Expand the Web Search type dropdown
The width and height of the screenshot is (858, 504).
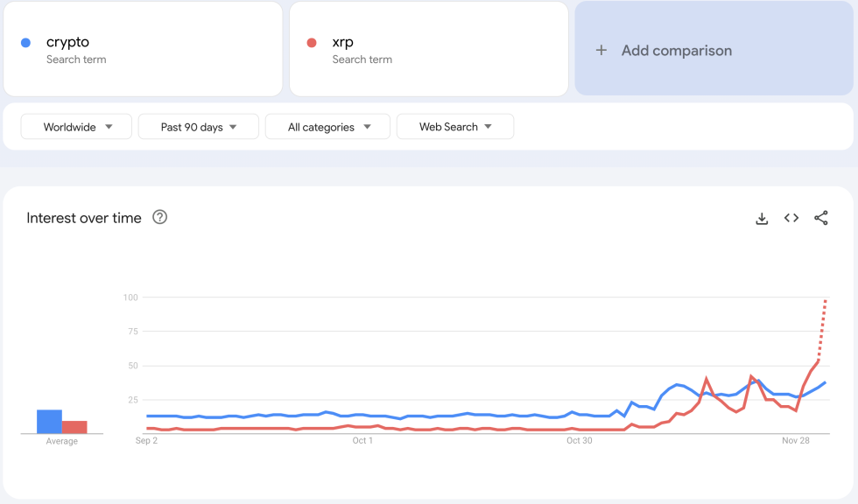point(455,127)
